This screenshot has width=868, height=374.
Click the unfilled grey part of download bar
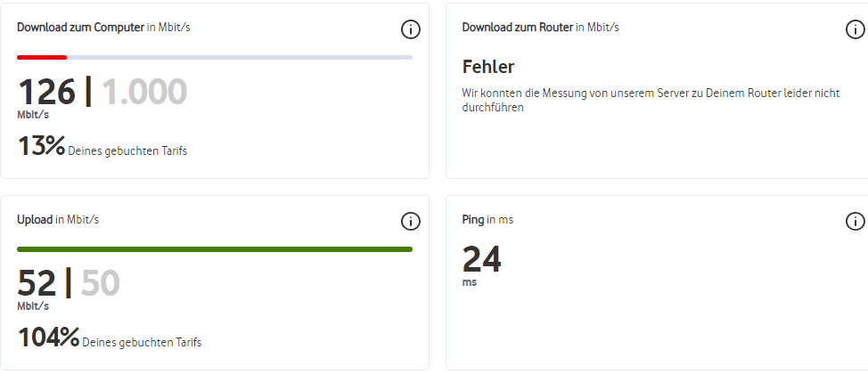[x=240, y=57]
